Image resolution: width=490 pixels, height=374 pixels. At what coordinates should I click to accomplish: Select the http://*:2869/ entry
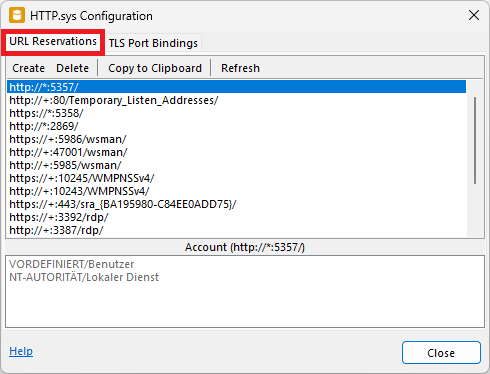(236, 126)
